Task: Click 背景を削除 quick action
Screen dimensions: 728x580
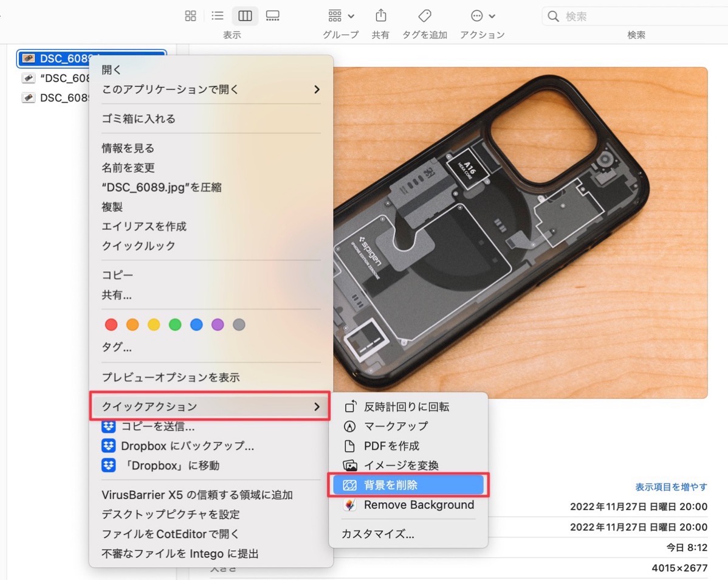Action: [x=408, y=485]
